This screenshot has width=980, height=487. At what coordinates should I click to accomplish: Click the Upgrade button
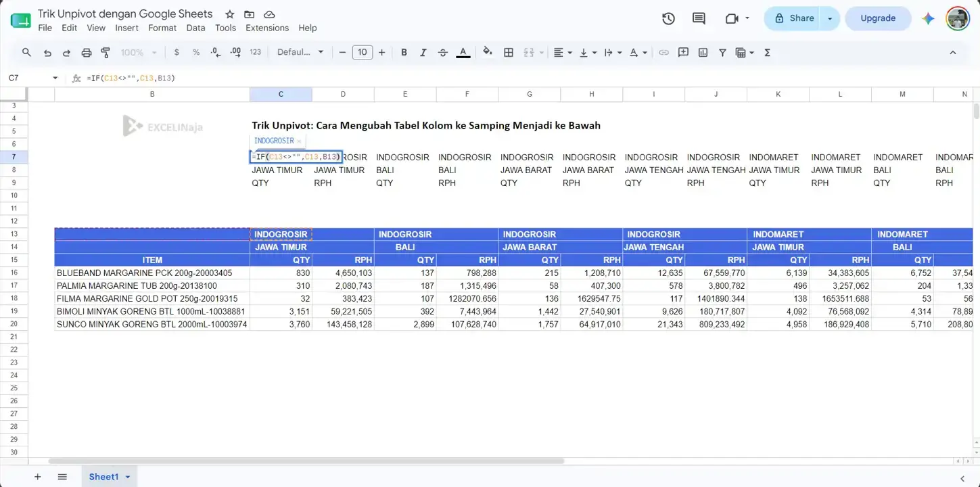pyautogui.click(x=878, y=18)
